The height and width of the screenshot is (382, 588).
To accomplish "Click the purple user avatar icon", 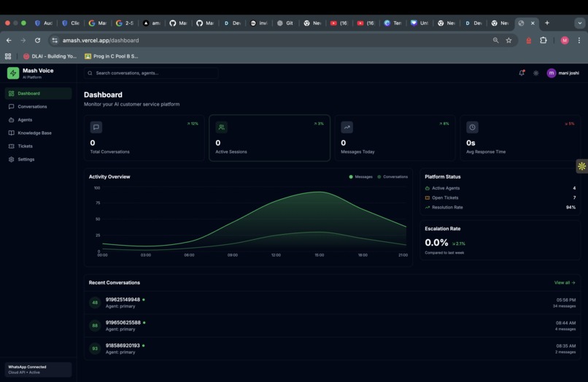I will [x=552, y=73].
